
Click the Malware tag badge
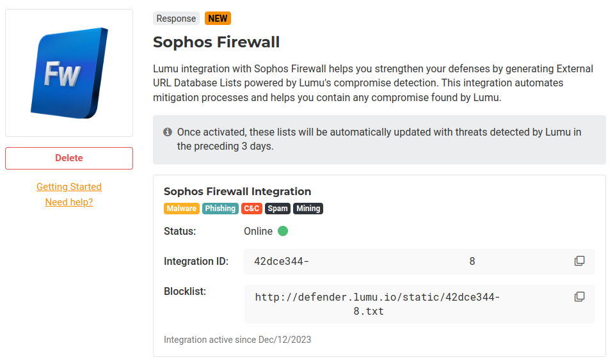[182, 209]
